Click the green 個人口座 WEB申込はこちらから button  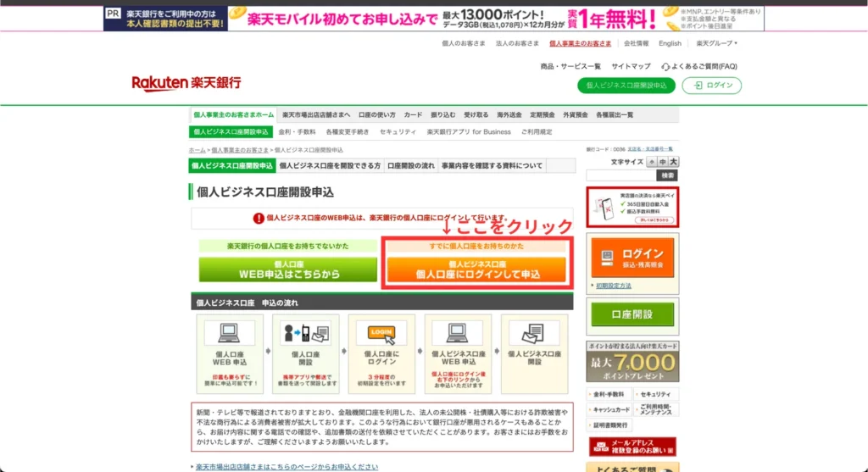(x=288, y=269)
